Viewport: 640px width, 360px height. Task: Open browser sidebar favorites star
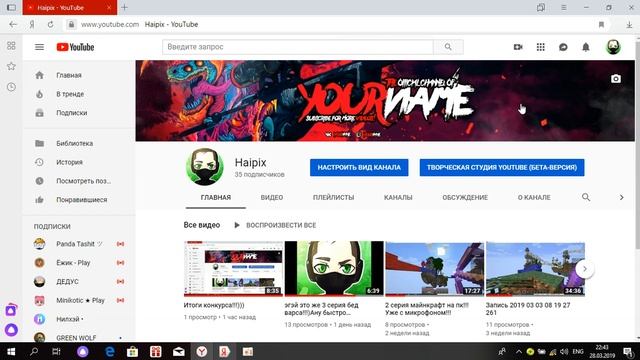[11, 66]
